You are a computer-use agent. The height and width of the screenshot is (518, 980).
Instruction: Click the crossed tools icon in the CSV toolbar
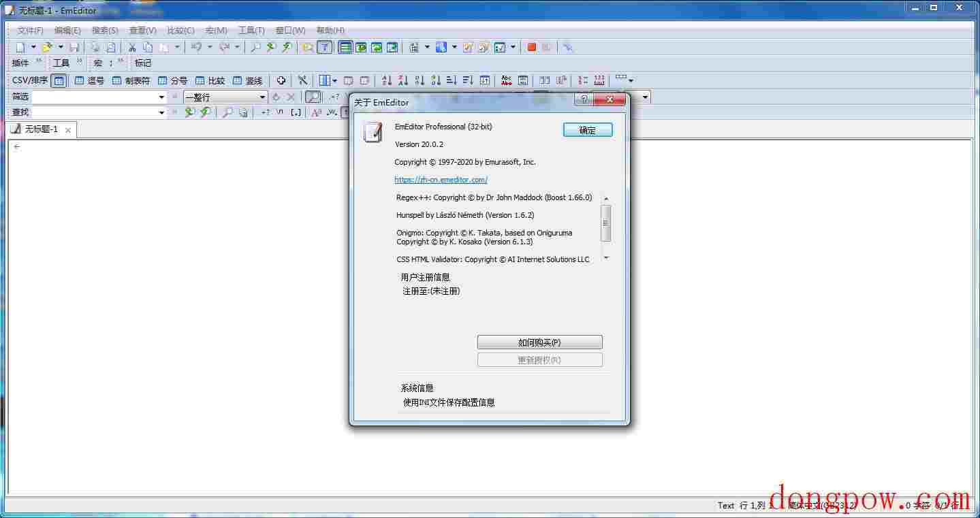tap(302, 80)
